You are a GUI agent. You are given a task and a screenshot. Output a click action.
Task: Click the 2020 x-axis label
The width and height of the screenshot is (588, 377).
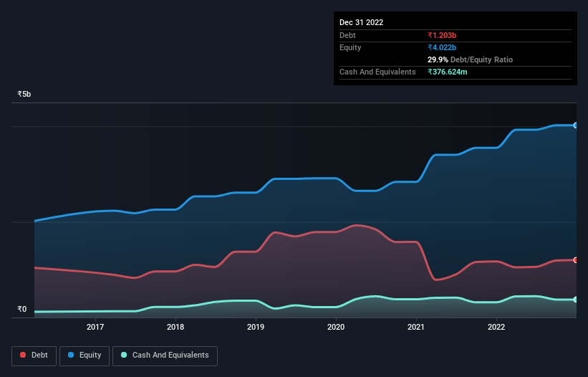[336, 327]
